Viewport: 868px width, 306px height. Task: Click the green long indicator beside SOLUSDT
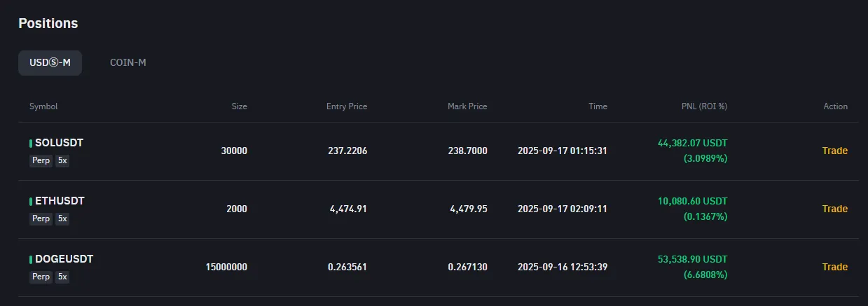[x=31, y=143]
